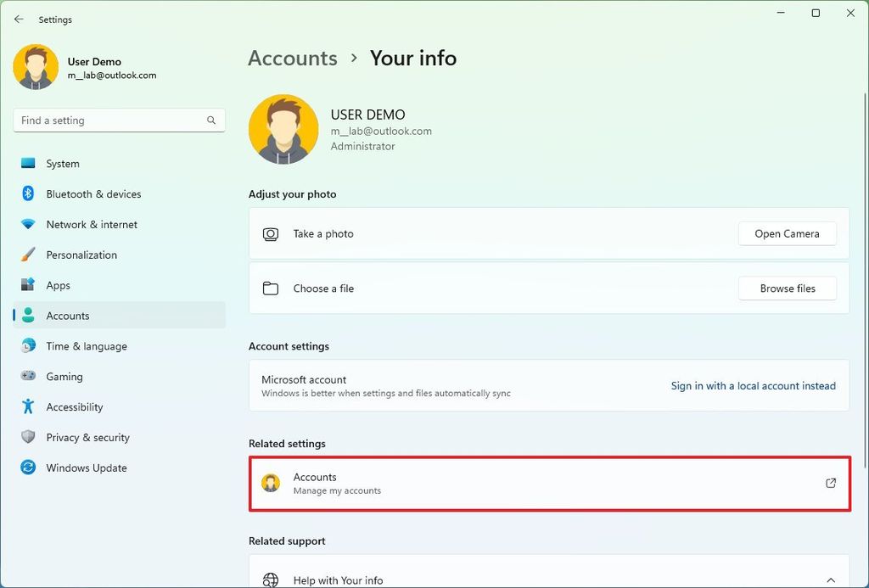The image size is (869, 588).
Task: Open Bluetooth & devices settings
Action: pyautogui.click(x=28, y=193)
